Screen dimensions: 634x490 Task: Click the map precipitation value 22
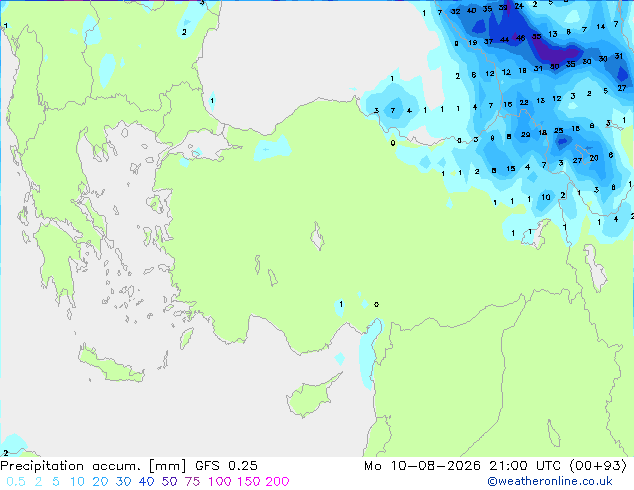click(524, 103)
